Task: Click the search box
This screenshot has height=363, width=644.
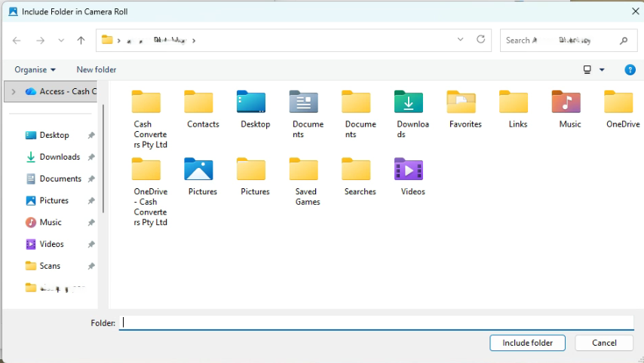Action: [x=569, y=40]
